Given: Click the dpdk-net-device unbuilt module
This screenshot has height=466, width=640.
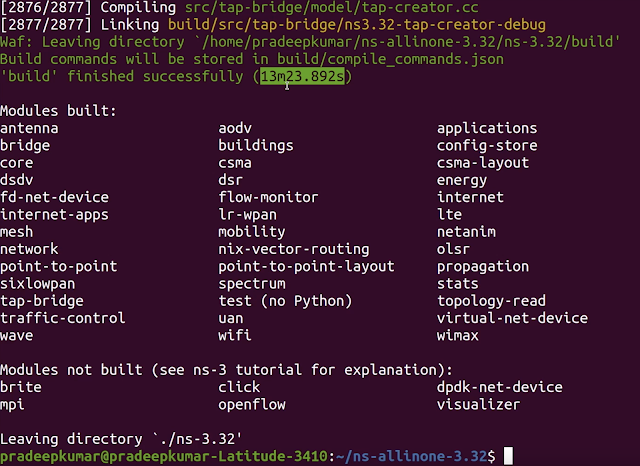Looking at the screenshot, I should (500, 387).
